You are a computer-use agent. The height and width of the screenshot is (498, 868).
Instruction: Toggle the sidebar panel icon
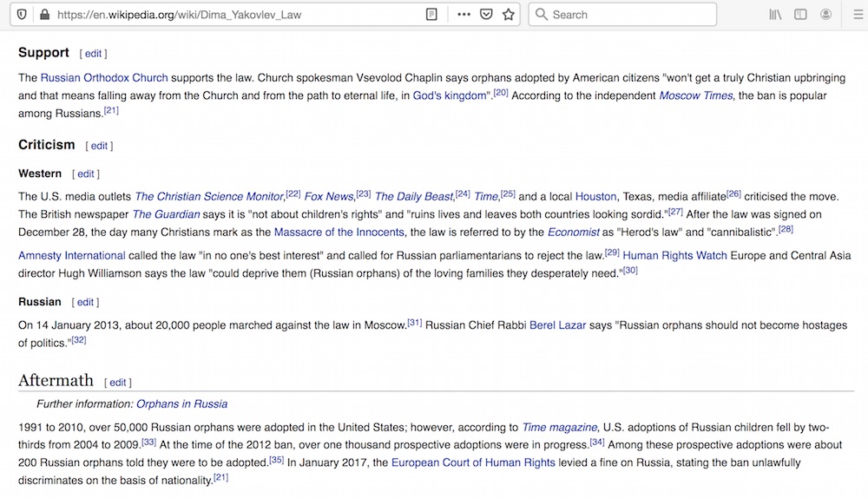800,15
